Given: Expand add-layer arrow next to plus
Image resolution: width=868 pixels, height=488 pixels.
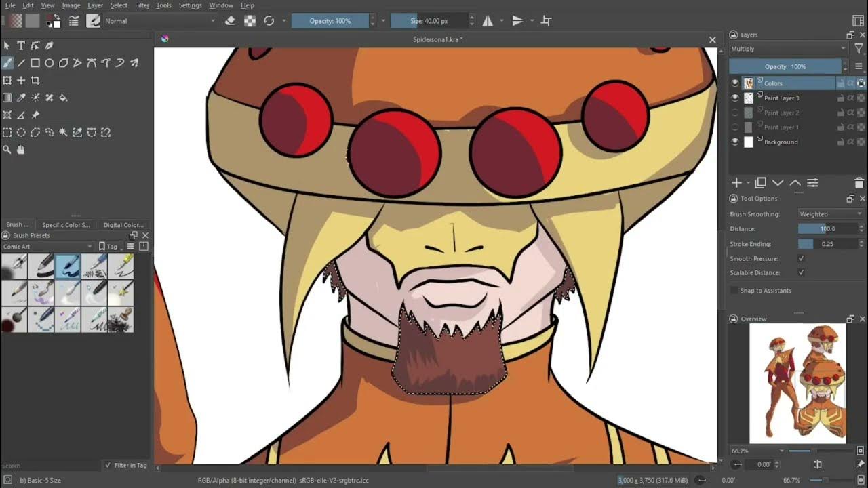Looking at the screenshot, I should pos(749,183).
